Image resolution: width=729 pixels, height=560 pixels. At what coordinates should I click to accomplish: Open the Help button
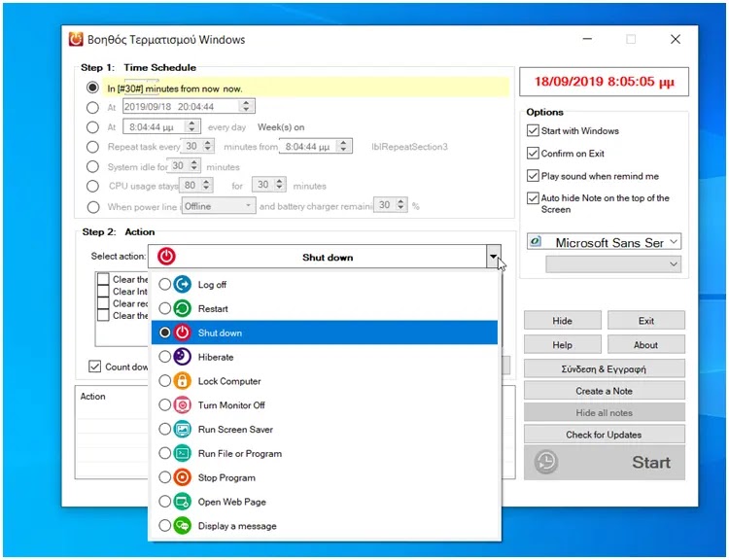[562, 344]
